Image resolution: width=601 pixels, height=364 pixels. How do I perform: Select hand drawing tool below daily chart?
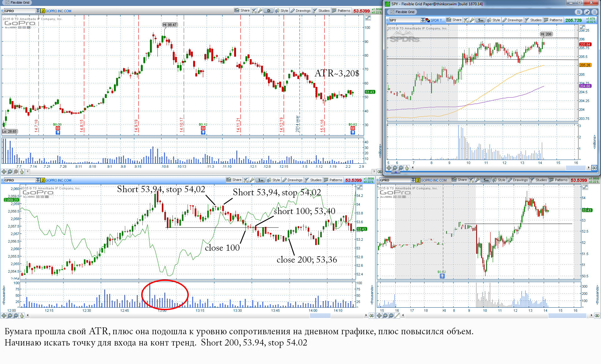[22, 172]
